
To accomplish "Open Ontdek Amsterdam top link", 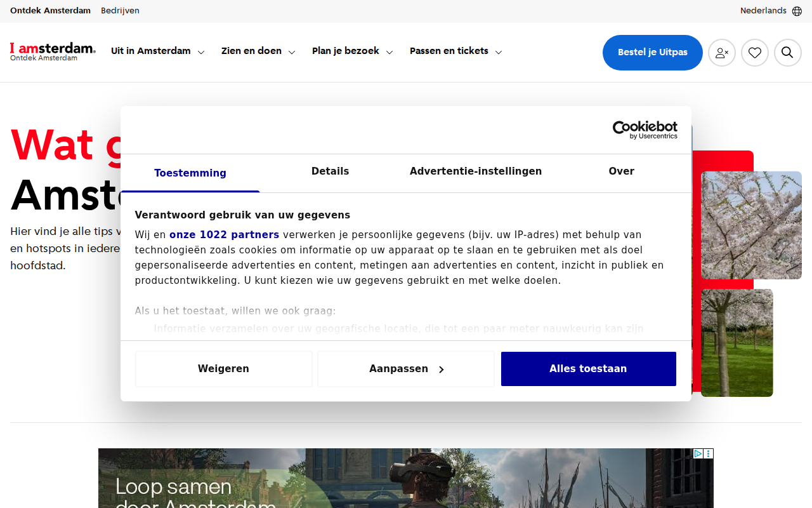I will coord(50,11).
